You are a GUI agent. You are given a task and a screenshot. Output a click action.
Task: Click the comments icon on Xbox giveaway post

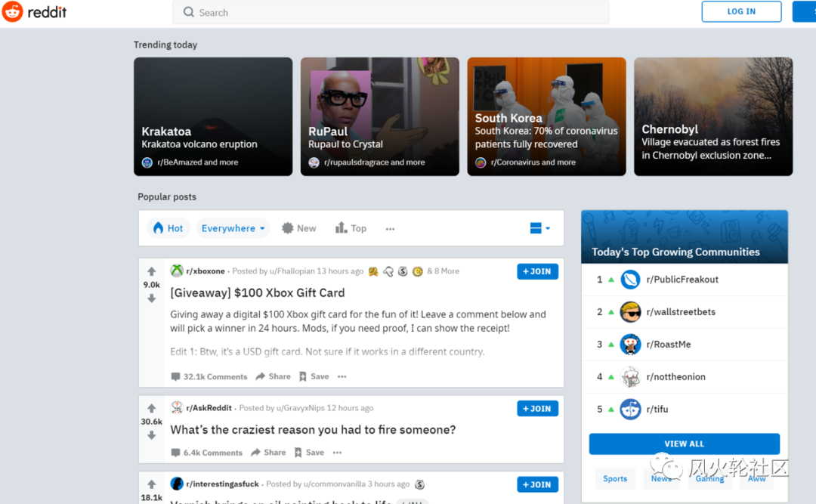(x=175, y=376)
